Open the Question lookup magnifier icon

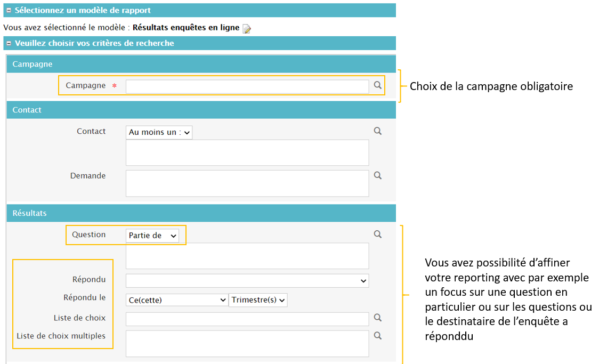[378, 234]
